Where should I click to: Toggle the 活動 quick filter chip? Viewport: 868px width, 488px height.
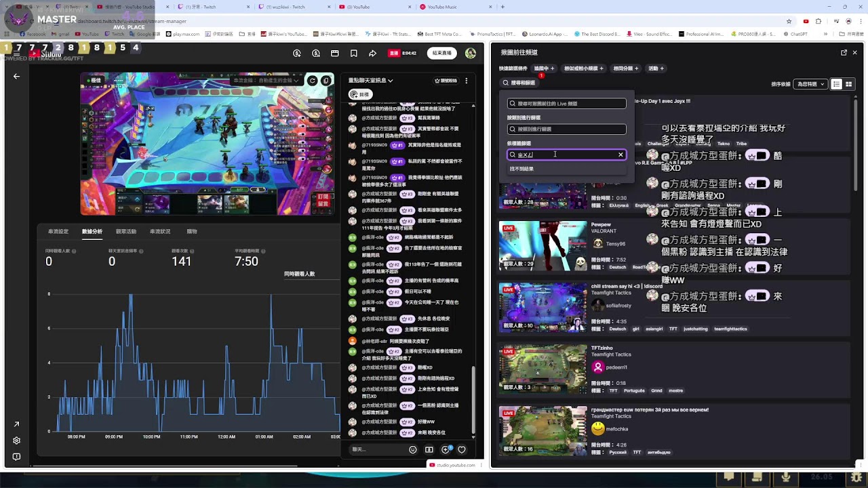pos(656,68)
